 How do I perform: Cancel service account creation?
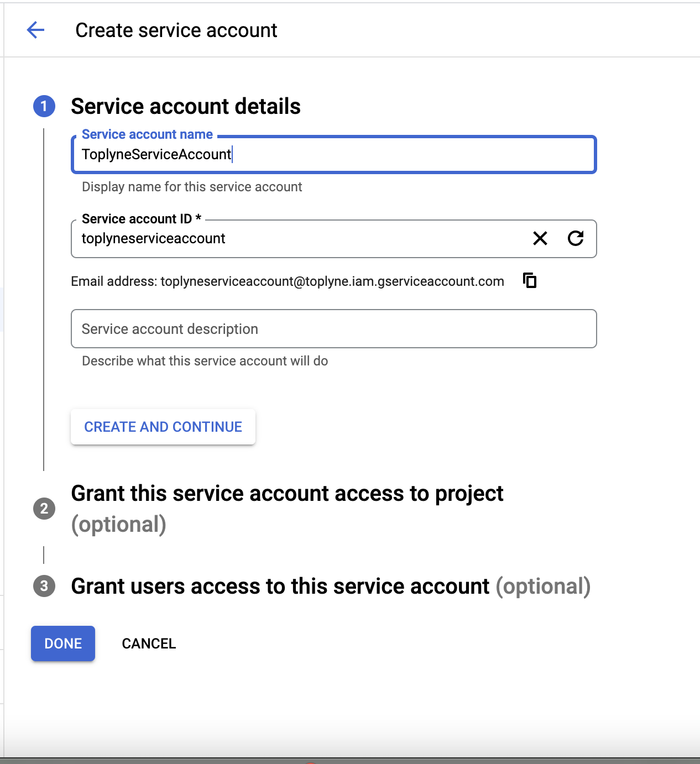click(149, 643)
